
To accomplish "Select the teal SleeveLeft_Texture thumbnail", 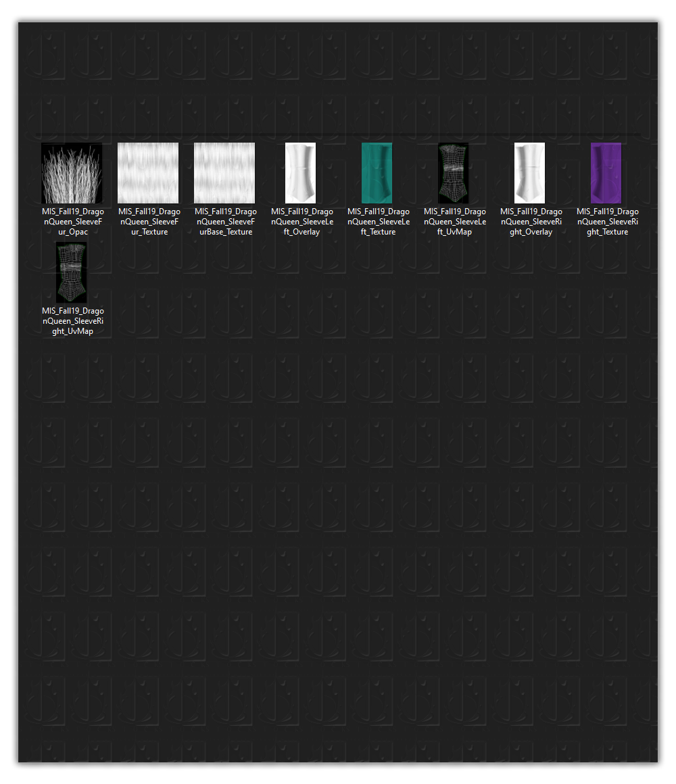I will click(x=377, y=173).
